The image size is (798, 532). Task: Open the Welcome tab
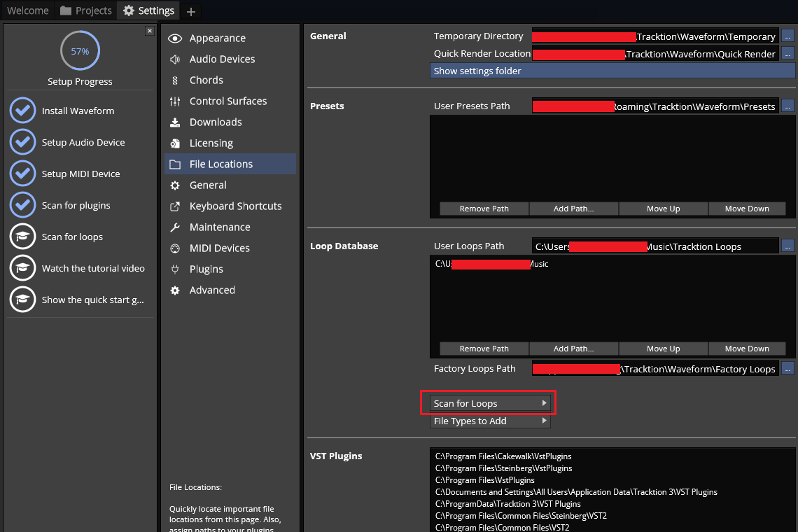28,10
